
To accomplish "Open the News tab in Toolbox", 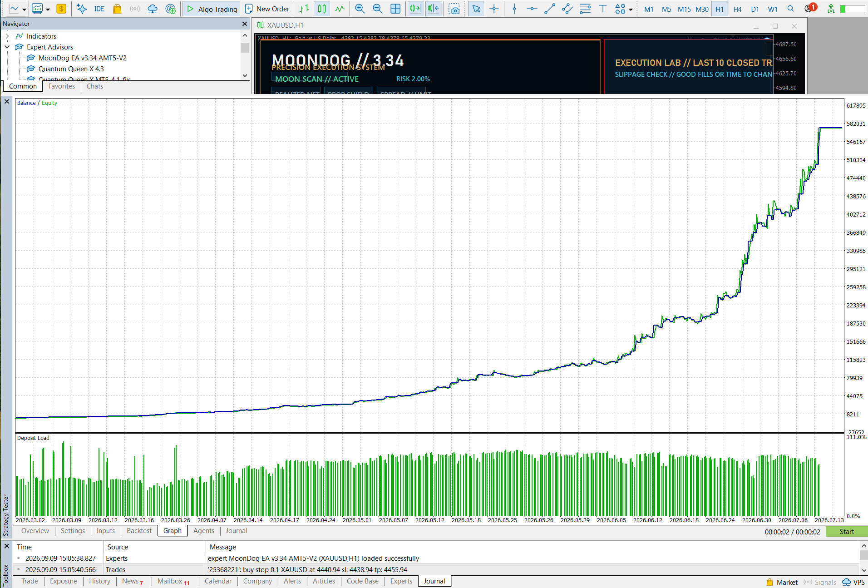I will point(132,581).
